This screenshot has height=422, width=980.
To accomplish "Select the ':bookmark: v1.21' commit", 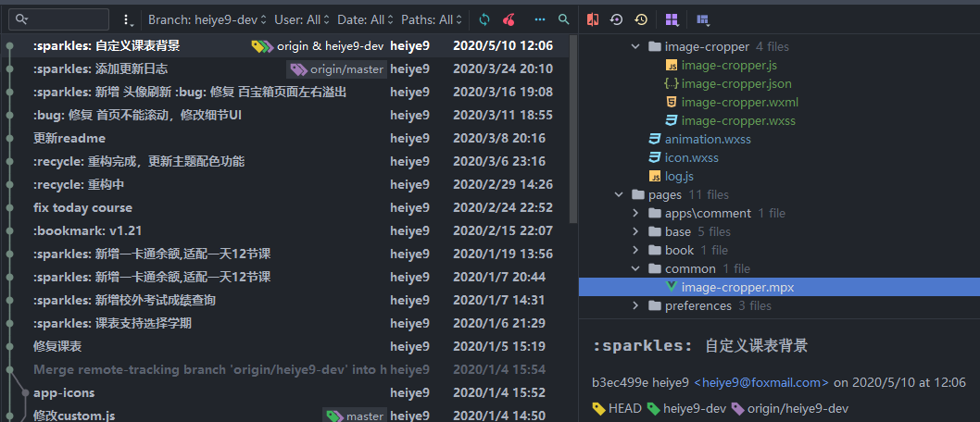I will [88, 230].
